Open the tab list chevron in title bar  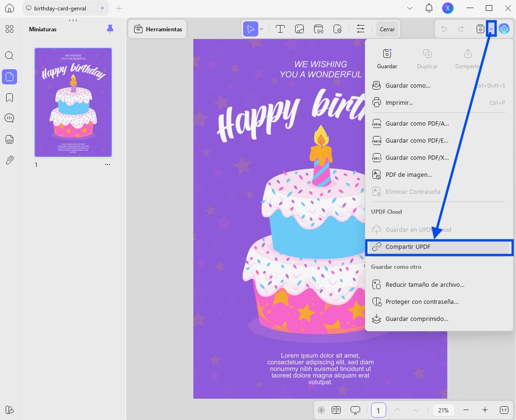pyautogui.click(x=410, y=8)
